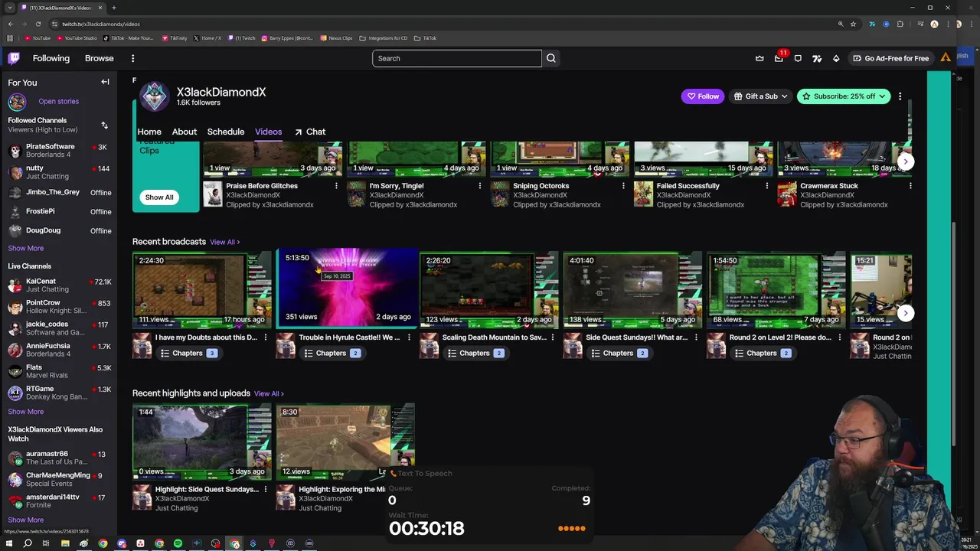Open stories from the sidebar

click(x=58, y=101)
